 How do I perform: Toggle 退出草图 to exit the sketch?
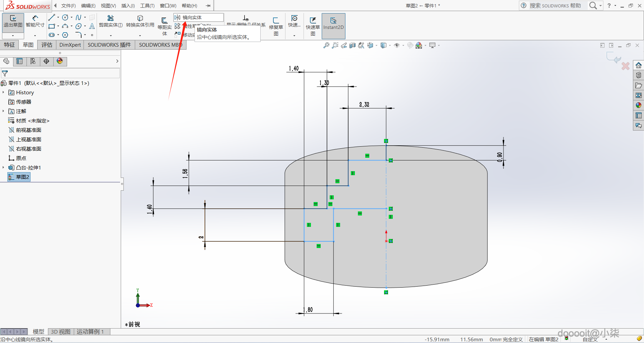(13, 21)
